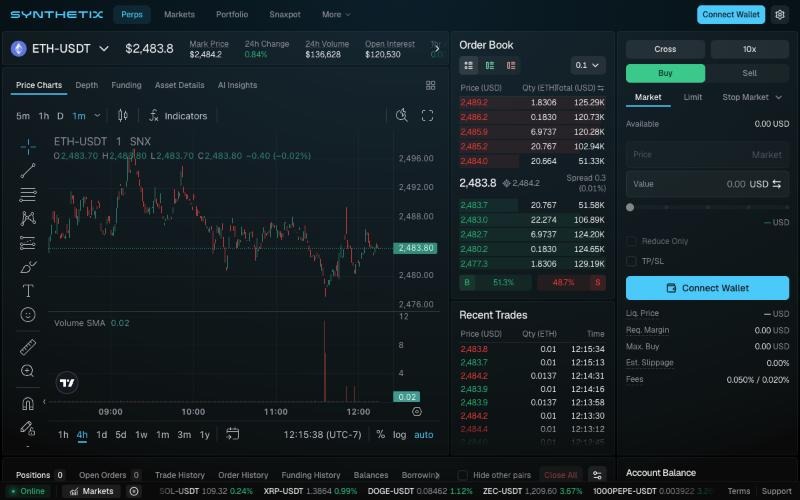800x500 pixels.
Task: Enable the Reduce Only checkbox
Action: click(x=631, y=241)
